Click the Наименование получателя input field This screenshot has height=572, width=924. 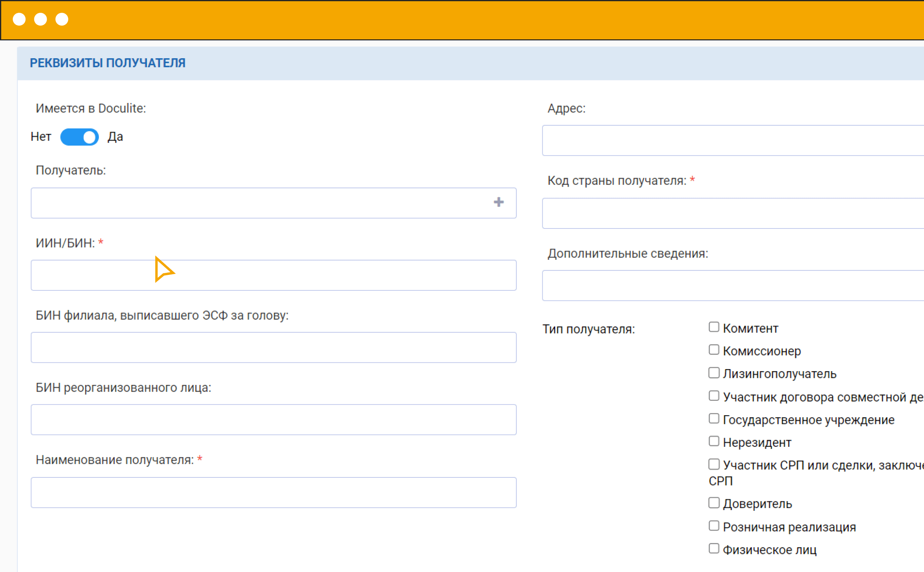pos(273,493)
